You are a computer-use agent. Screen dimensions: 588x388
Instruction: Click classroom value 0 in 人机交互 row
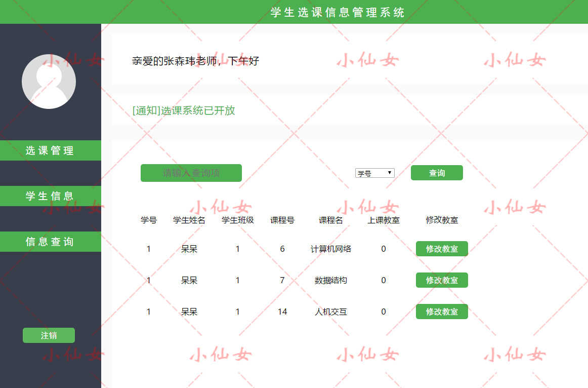[x=384, y=312]
